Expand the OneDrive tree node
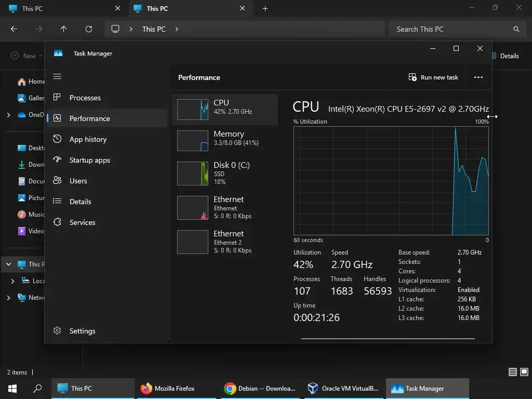 [x=8, y=115]
